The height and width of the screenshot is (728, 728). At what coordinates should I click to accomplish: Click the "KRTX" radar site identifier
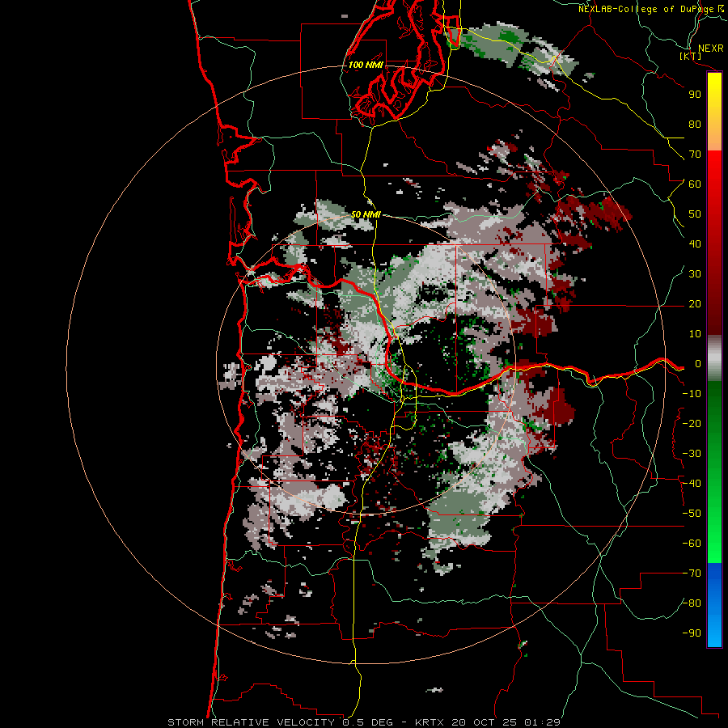pos(430,722)
